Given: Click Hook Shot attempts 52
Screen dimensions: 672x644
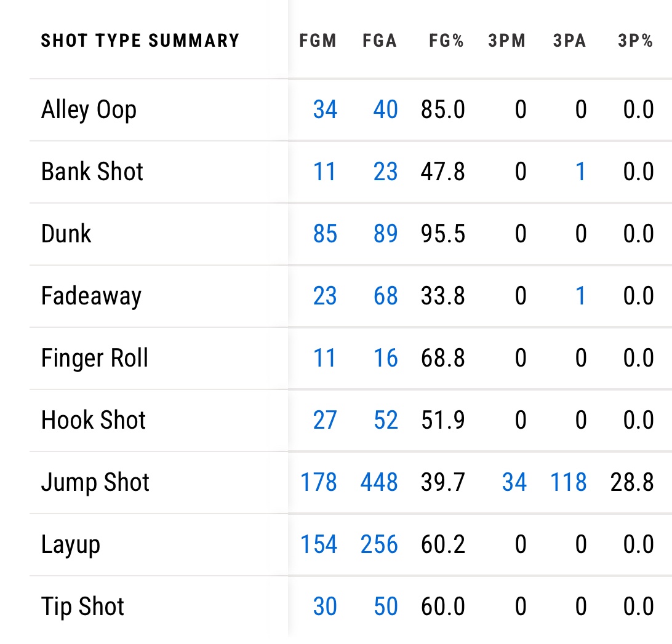Looking at the screenshot, I should coord(385,421).
